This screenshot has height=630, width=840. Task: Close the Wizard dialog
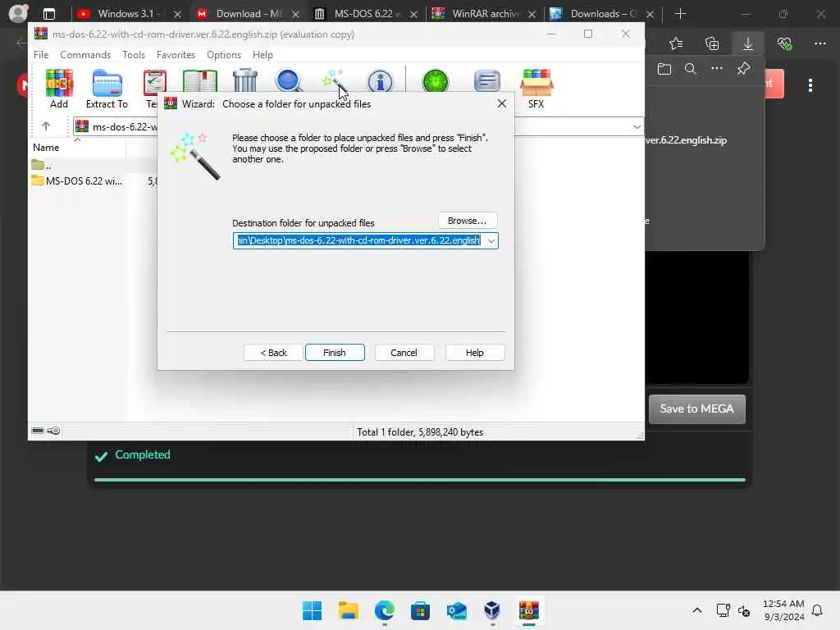coord(501,103)
